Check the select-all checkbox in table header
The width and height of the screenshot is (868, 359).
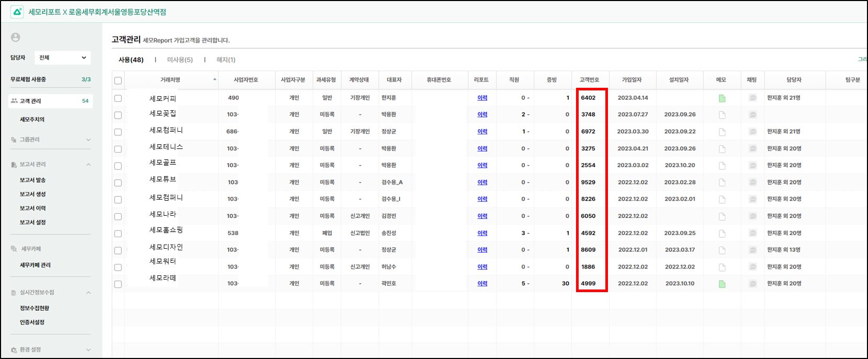[x=118, y=80]
